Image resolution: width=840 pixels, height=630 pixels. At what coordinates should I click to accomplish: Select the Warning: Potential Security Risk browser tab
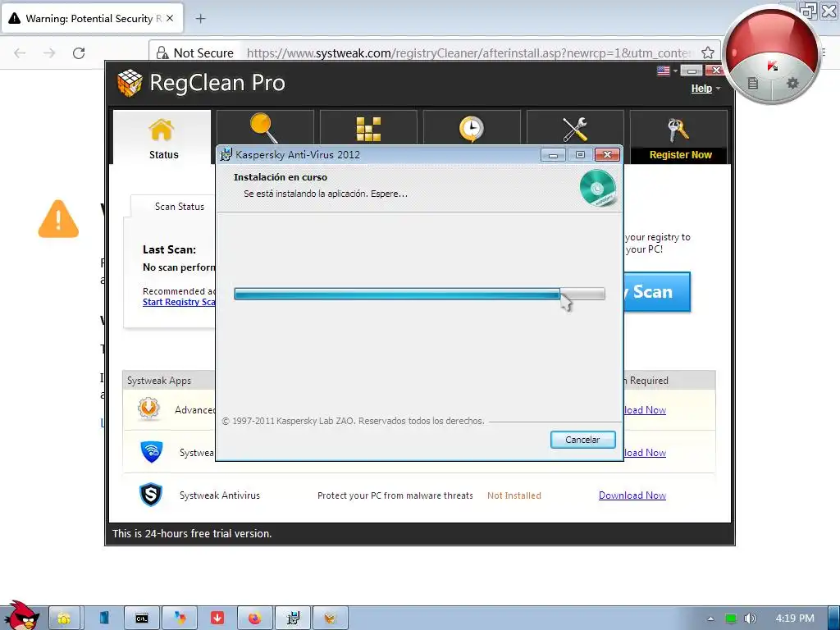pos(92,18)
